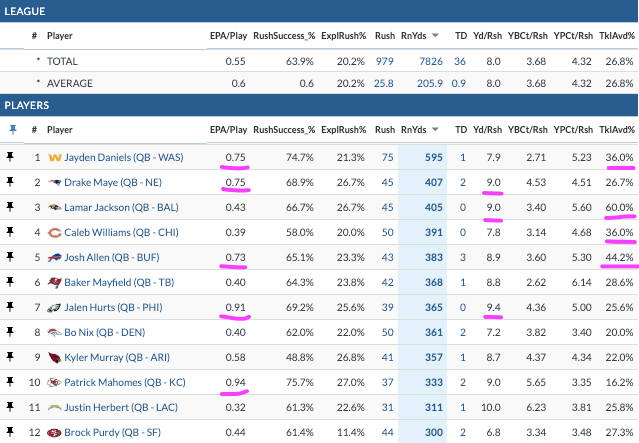Sort Players table by YPCt/Rsh
Image resolution: width=639 pixels, height=443 pixels.
[573, 130]
